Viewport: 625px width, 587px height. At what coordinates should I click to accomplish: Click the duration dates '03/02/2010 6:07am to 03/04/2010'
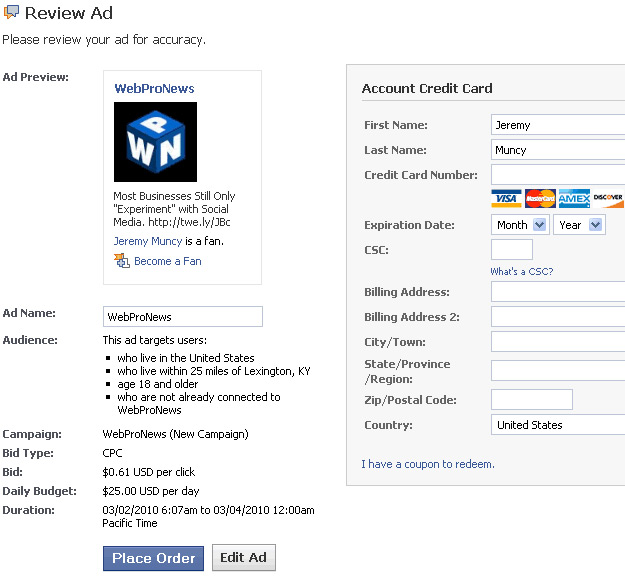(186, 510)
